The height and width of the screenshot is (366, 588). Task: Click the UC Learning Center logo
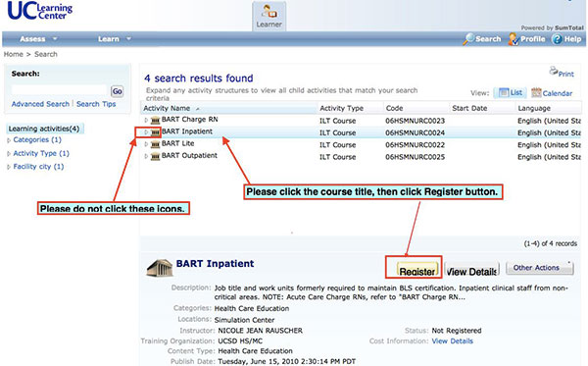(x=40, y=11)
